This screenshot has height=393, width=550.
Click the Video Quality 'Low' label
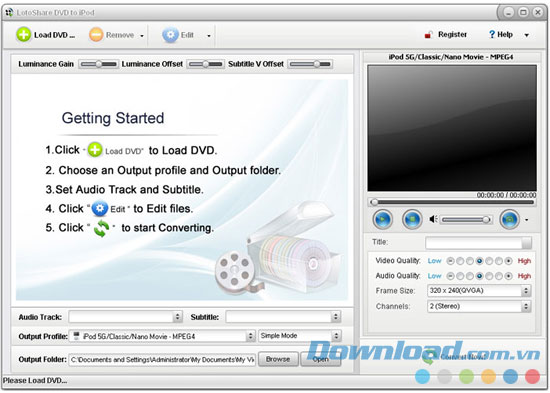click(434, 261)
